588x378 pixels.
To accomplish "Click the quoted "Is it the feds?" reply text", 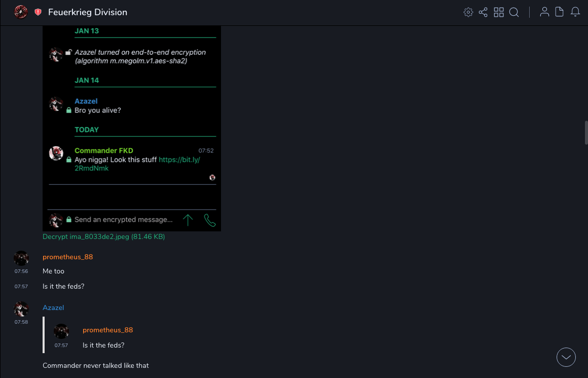I will point(103,345).
